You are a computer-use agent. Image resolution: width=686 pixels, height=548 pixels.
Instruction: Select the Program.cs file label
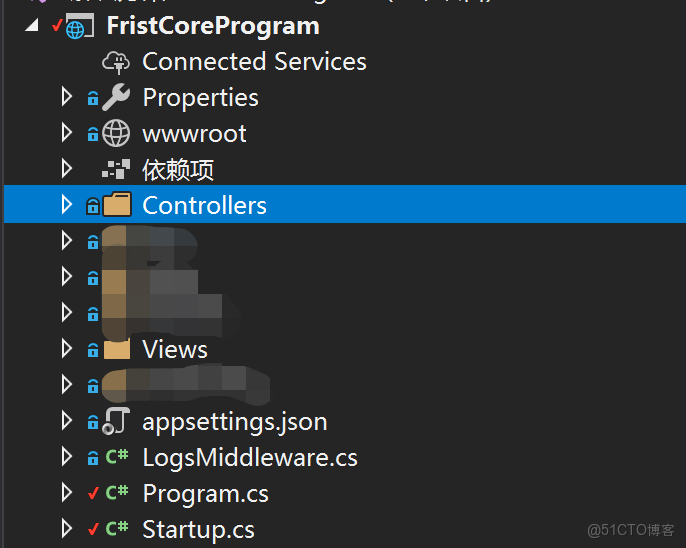205,494
